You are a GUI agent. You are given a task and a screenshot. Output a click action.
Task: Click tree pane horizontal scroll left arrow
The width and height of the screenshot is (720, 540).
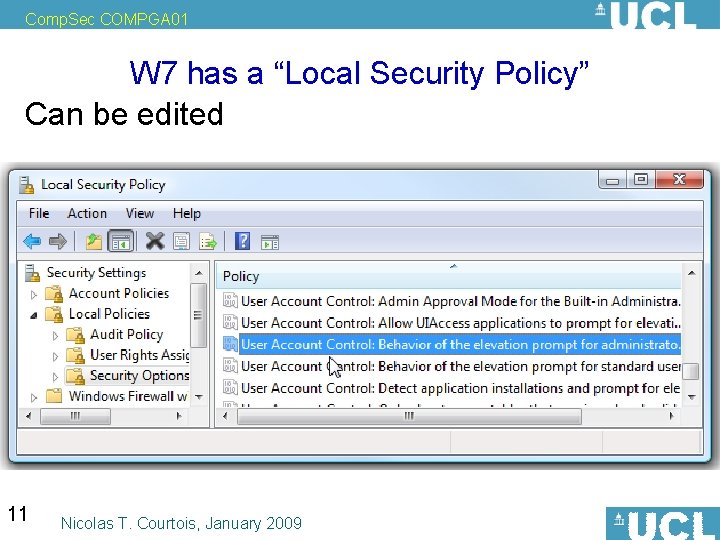(x=29, y=416)
